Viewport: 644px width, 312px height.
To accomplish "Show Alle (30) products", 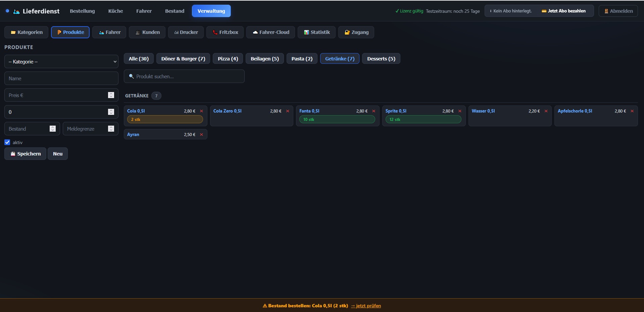I will [139, 59].
